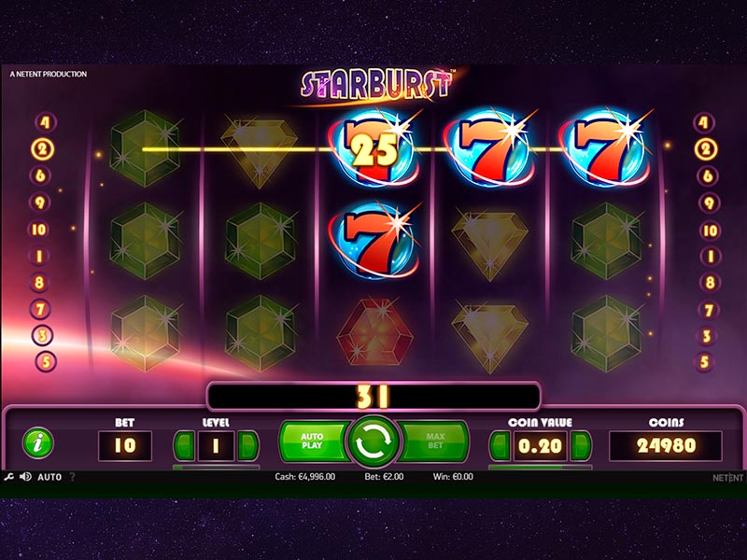Select payline 2 on left side
The image size is (747, 560).
[43, 149]
